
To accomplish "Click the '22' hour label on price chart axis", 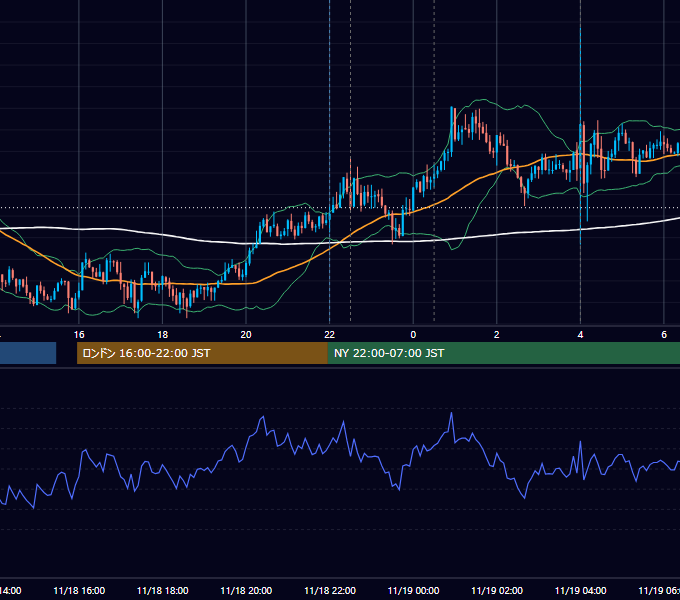I will (x=330, y=335).
